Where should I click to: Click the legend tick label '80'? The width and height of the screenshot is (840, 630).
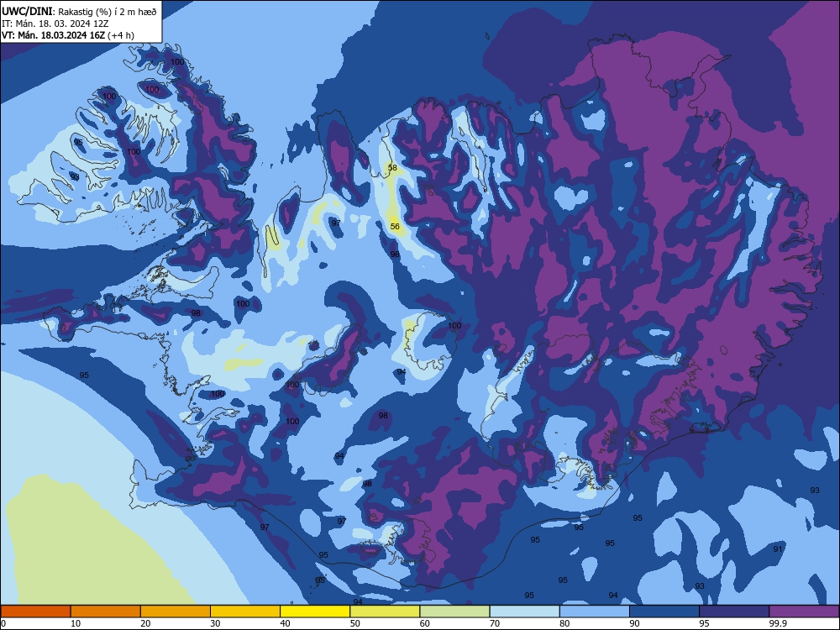(564, 623)
